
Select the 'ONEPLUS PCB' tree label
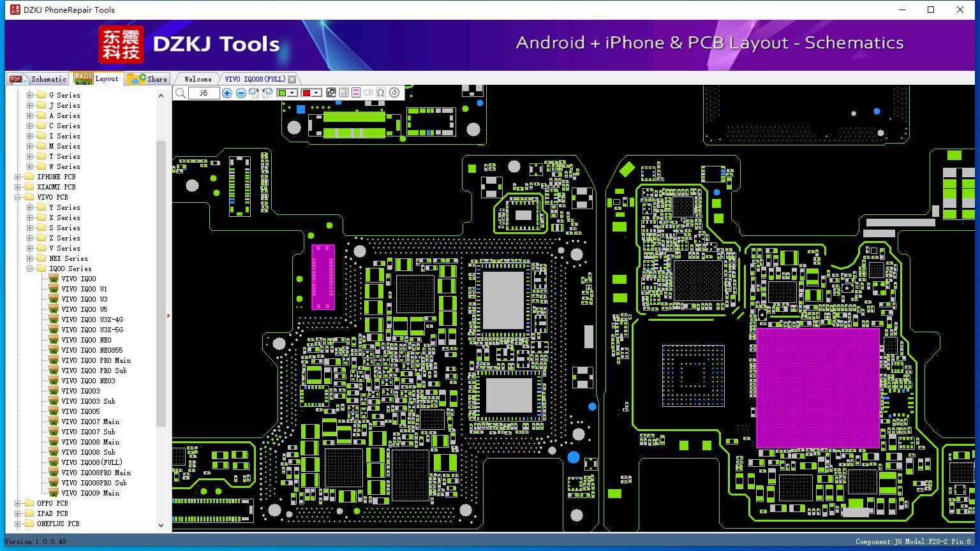58,524
